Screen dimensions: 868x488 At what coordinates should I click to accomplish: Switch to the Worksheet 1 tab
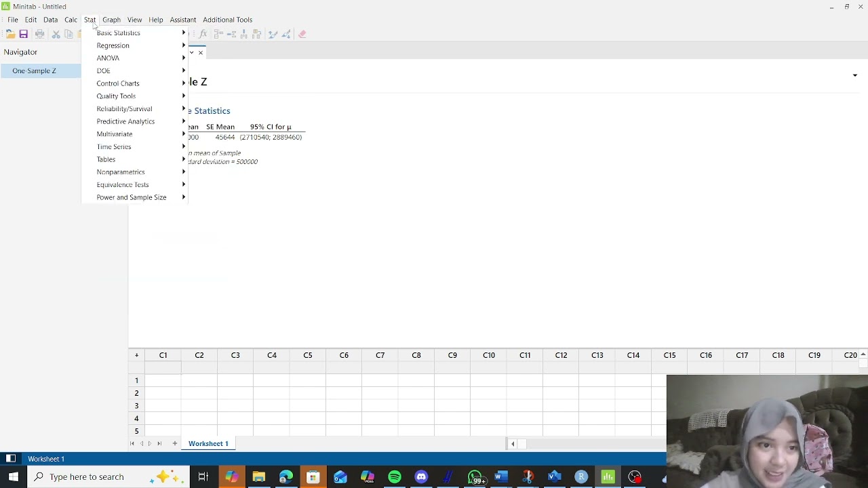point(208,443)
